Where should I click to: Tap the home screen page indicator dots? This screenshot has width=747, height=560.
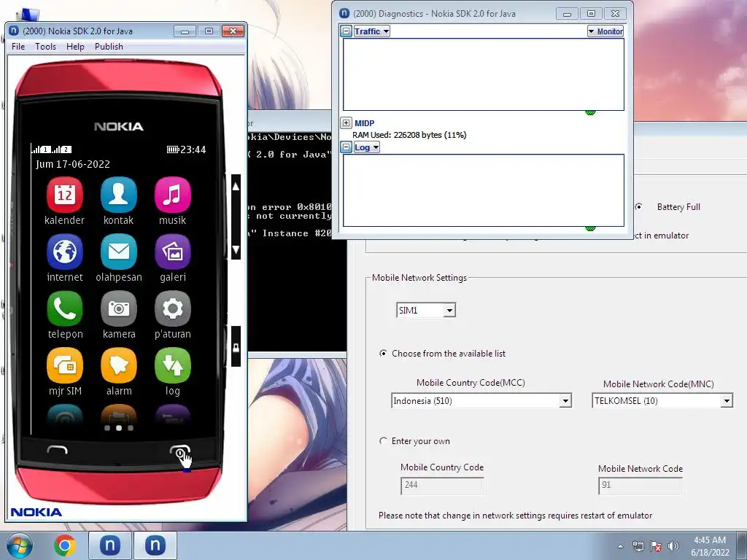(119, 428)
